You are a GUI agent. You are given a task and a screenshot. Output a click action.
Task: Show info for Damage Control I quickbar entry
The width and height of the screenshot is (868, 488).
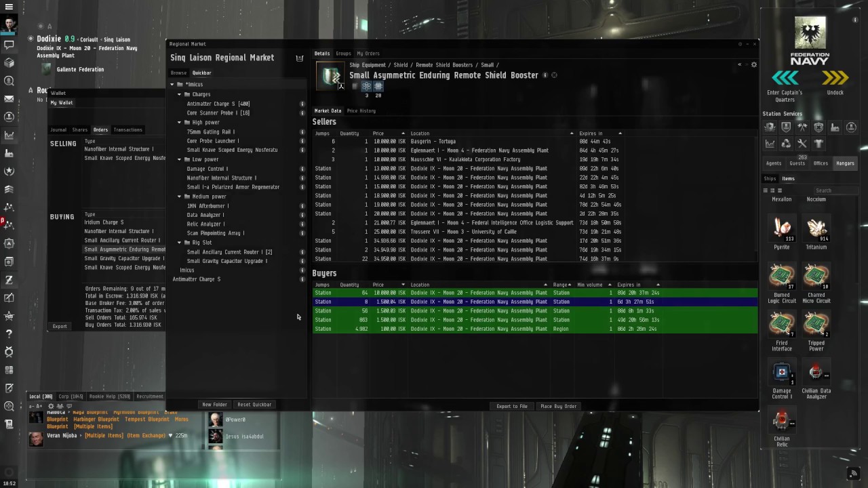tap(302, 169)
